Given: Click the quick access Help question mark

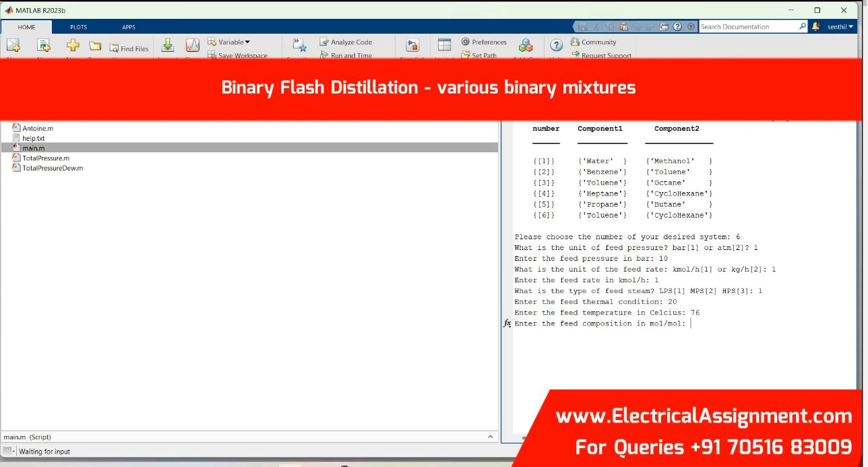Looking at the screenshot, I should pos(678,27).
